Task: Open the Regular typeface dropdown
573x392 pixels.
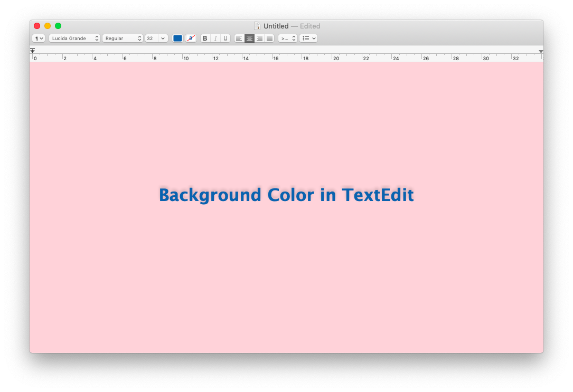Action: pyautogui.click(x=123, y=38)
